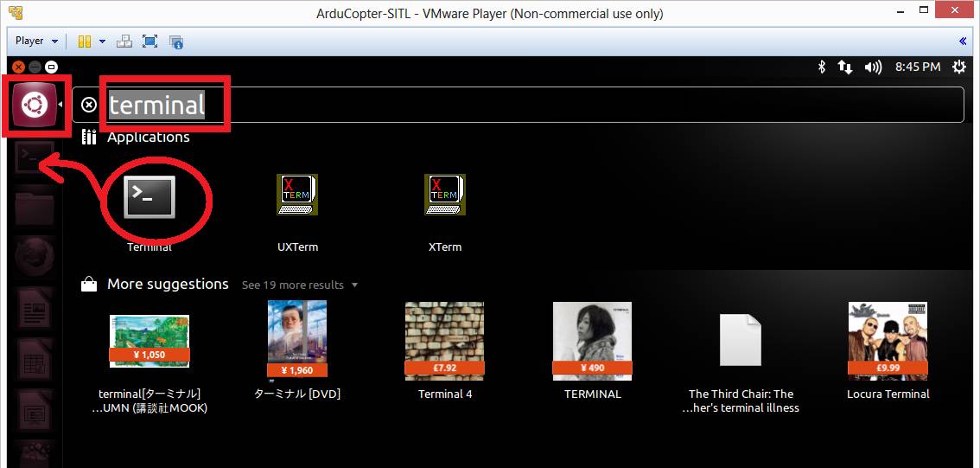This screenshot has height=468, width=980.
Task: Open the XTerm application
Action: point(444,196)
